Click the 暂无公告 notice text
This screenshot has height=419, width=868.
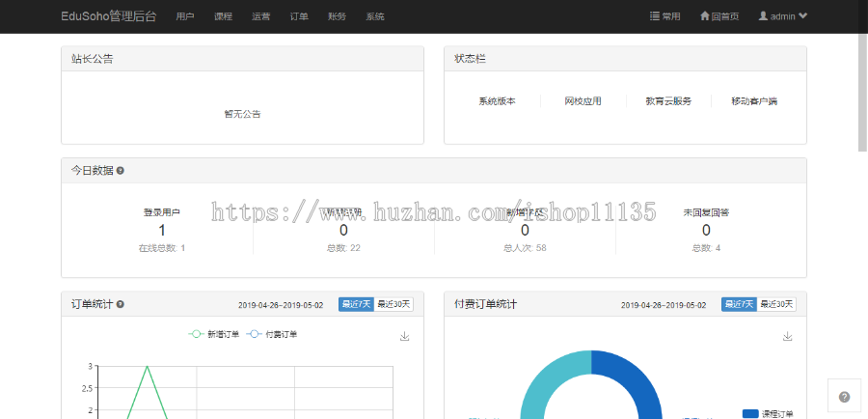tap(242, 114)
